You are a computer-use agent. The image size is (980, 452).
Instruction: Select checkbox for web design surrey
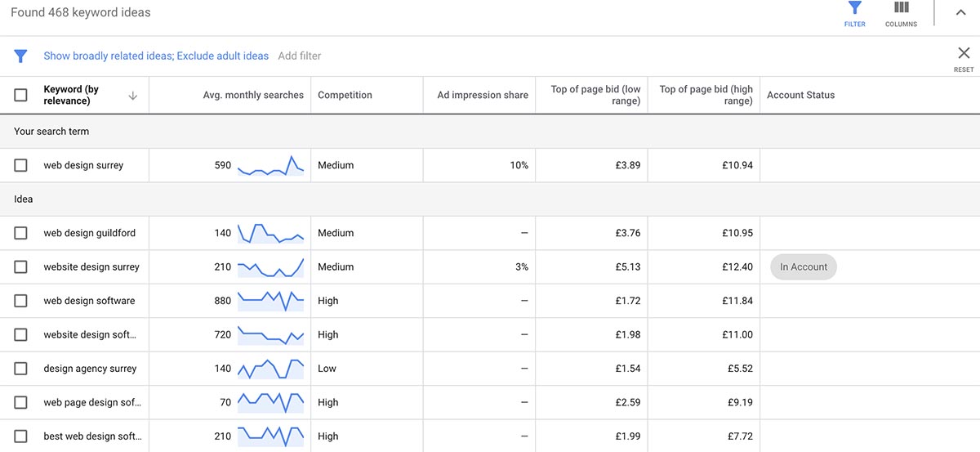click(20, 165)
